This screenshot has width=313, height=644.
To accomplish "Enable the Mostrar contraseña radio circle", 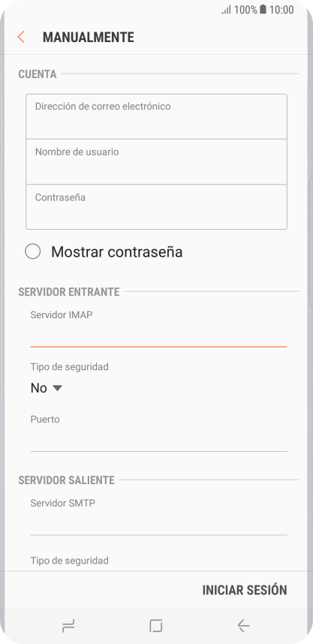I will click(33, 251).
